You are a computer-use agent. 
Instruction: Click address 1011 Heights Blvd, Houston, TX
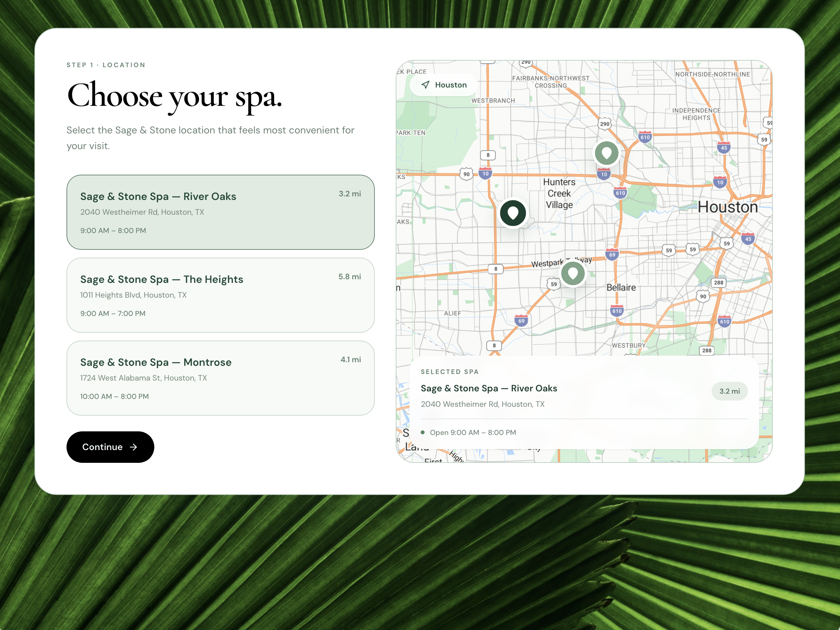(x=133, y=295)
